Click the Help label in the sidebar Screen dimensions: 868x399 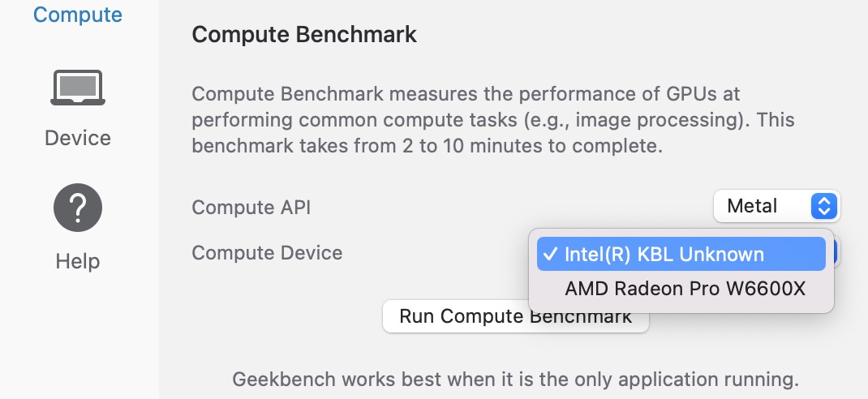click(78, 261)
